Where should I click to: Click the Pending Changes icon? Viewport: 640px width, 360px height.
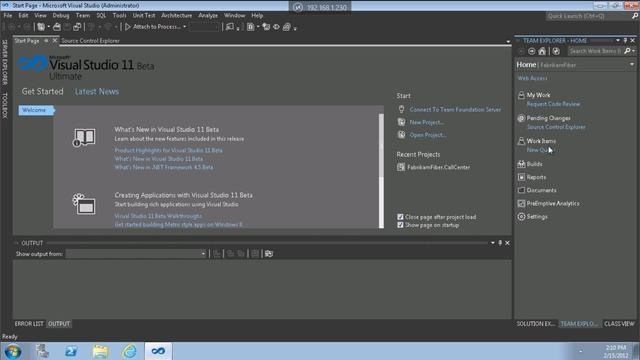point(521,118)
